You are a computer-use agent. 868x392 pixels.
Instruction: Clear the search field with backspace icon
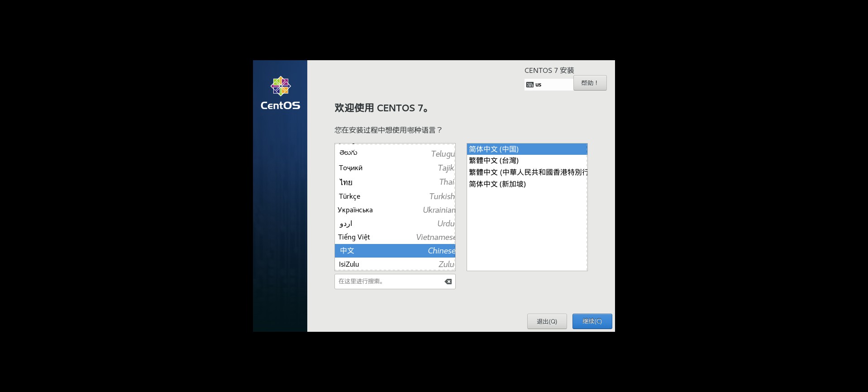click(448, 282)
